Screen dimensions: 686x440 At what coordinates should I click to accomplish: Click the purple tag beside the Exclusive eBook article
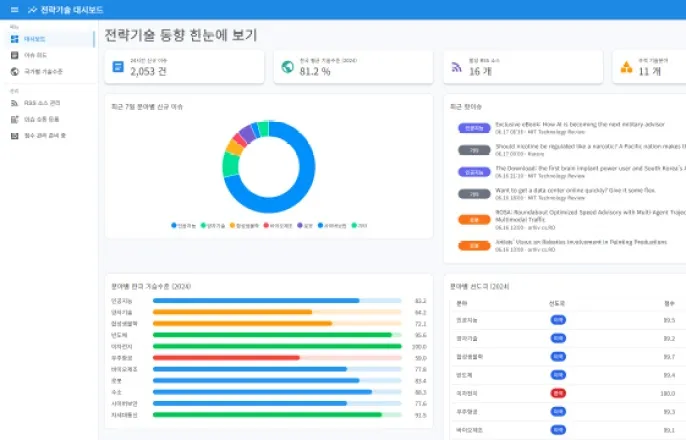click(x=474, y=128)
